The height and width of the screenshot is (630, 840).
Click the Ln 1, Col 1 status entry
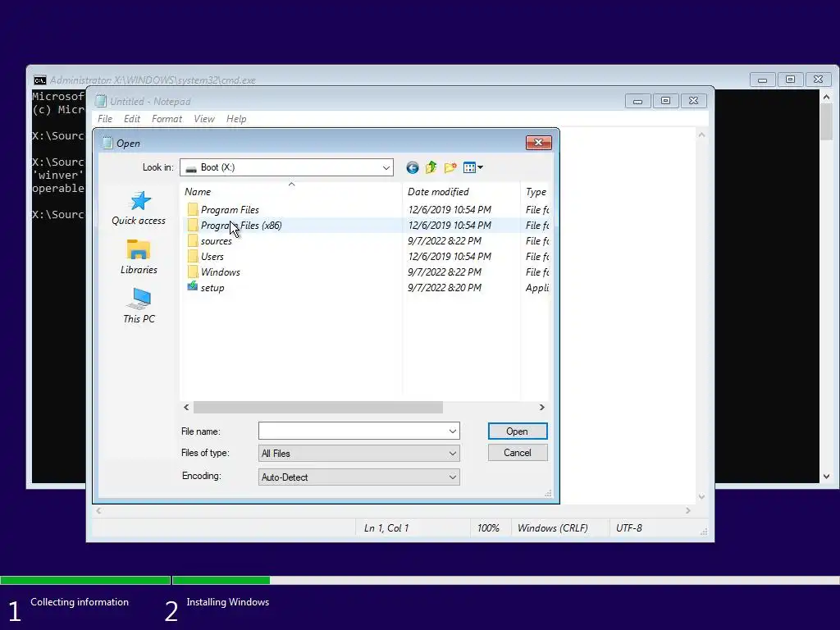pyautogui.click(x=386, y=528)
